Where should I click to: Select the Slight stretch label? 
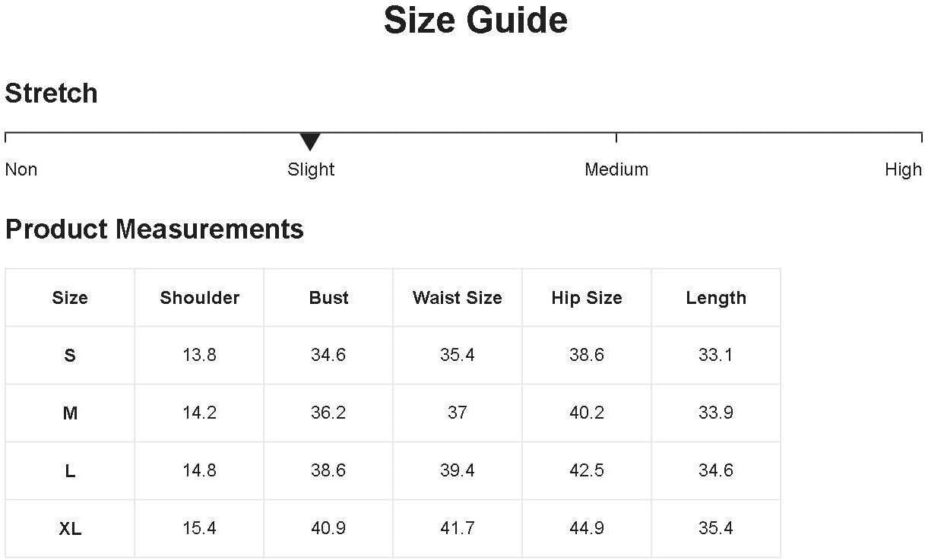point(311,169)
